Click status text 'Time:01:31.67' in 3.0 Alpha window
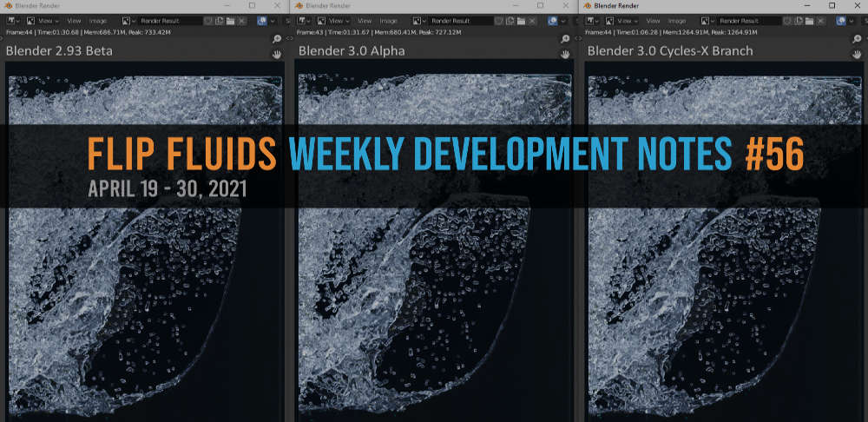The height and width of the screenshot is (422, 868). [x=351, y=32]
